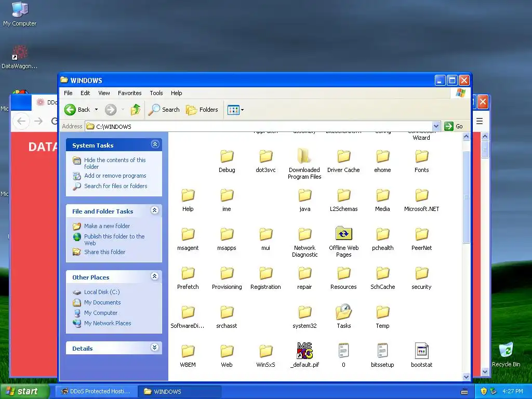Switch to DDoS Protected Hosting taskbar item
The height and width of the screenshot is (399, 532).
[96, 391]
